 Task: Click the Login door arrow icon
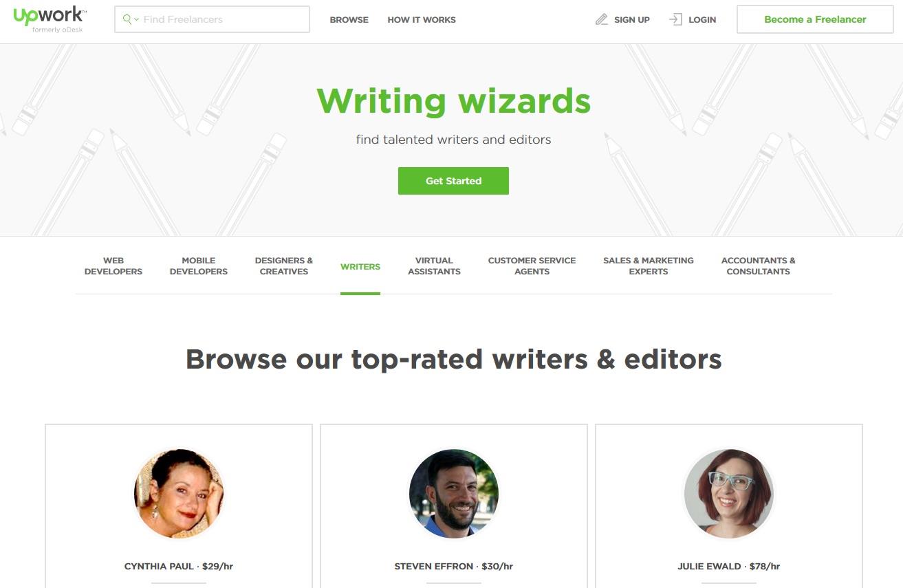pyautogui.click(x=675, y=19)
